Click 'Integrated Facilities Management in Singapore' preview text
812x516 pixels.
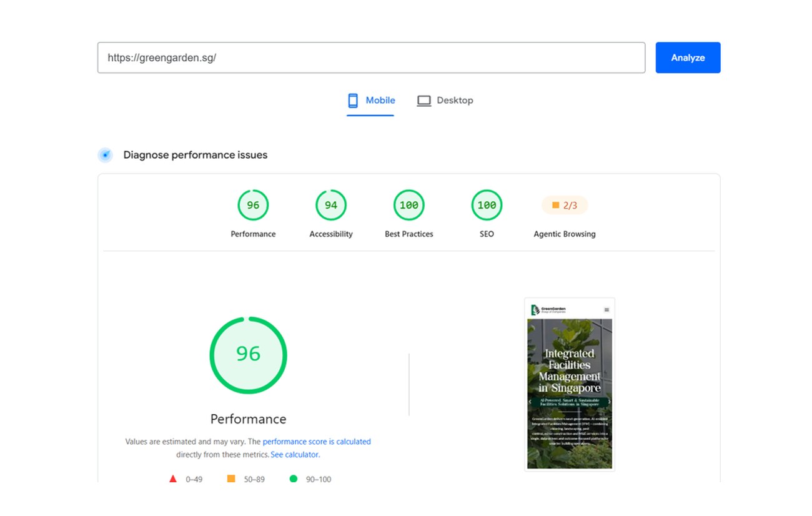point(570,370)
